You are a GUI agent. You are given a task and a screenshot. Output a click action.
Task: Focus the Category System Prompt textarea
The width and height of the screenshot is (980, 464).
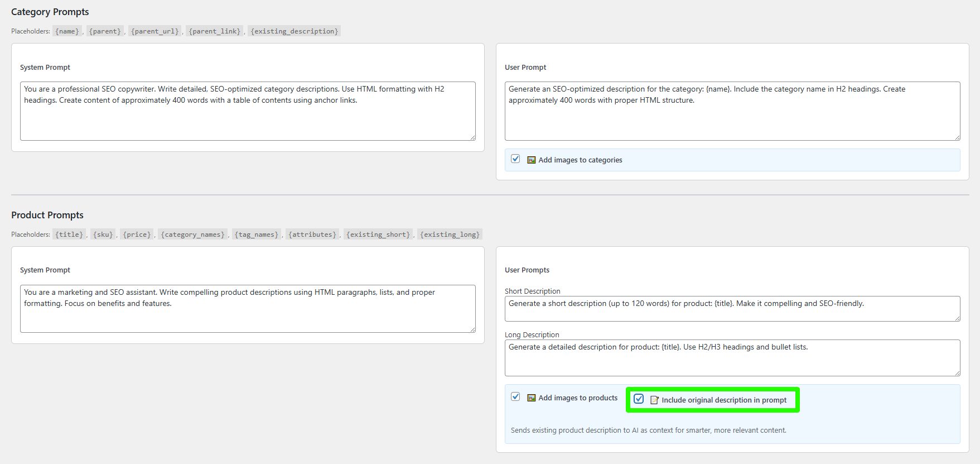tap(248, 111)
